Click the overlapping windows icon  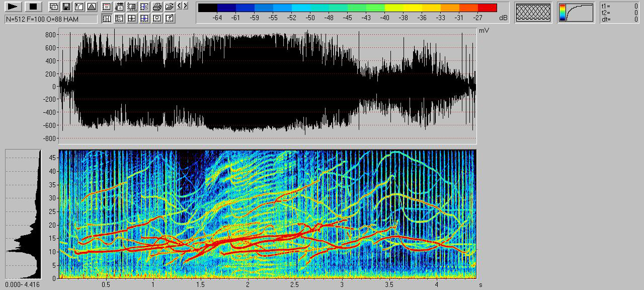pyautogui.click(x=53, y=7)
